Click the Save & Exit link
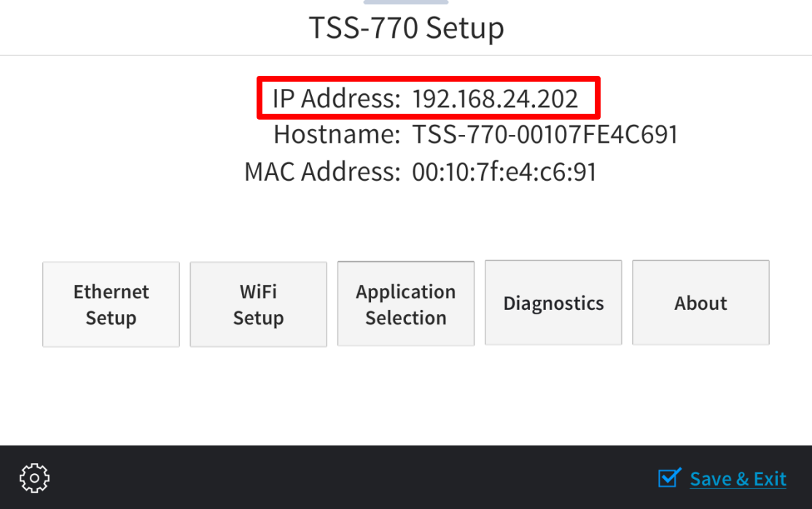Screen dimensions: 812x509 point(738,479)
